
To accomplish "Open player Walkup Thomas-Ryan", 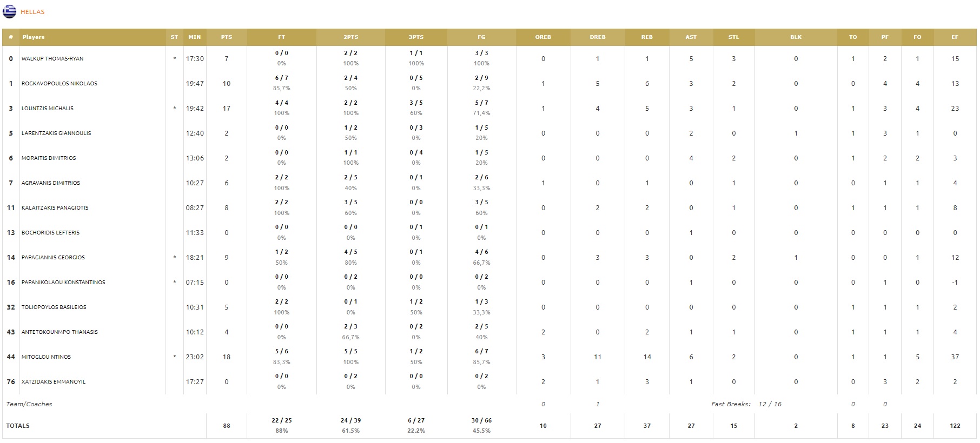I will (x=52, y=59).
